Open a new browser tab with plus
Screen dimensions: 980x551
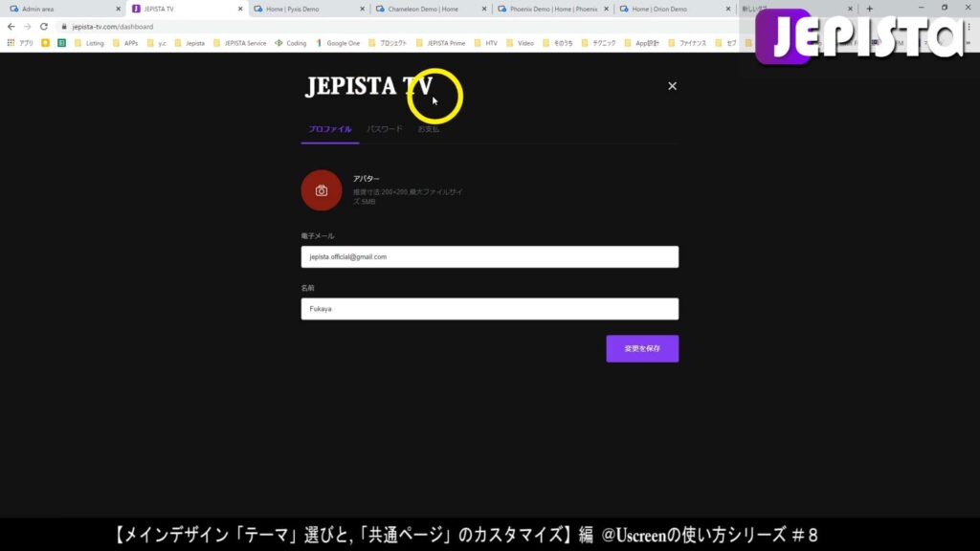coord(869,9)
